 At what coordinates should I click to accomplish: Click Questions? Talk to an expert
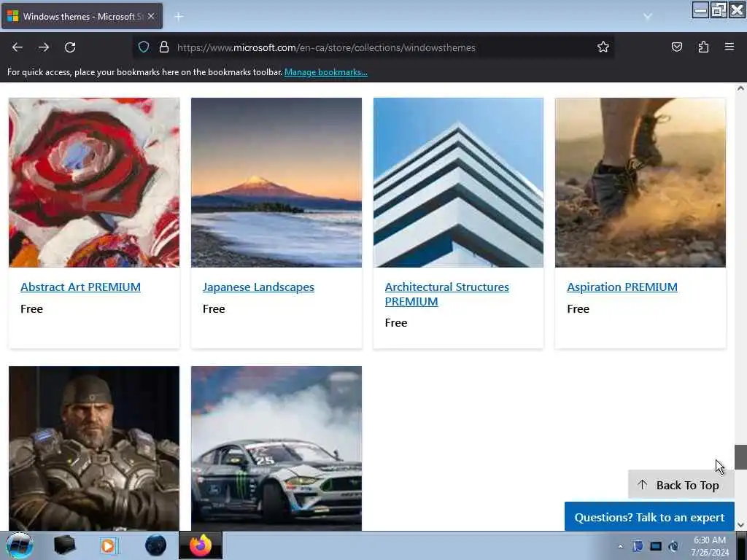click(x=649, y=517)
